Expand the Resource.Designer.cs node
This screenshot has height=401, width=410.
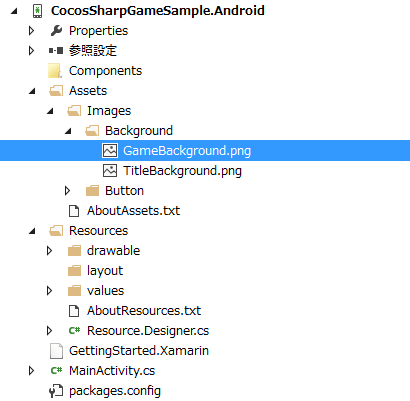pyautogui.click(x=50, y=331)
